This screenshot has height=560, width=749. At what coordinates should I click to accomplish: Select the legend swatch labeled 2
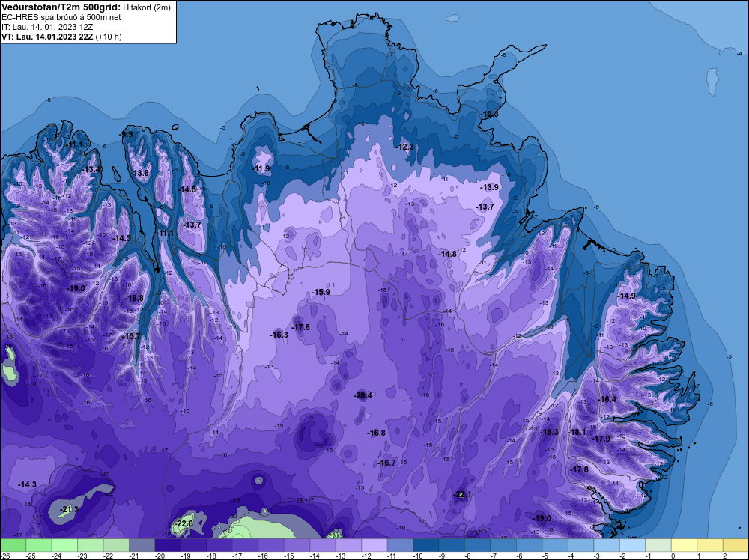coord(736,545)
